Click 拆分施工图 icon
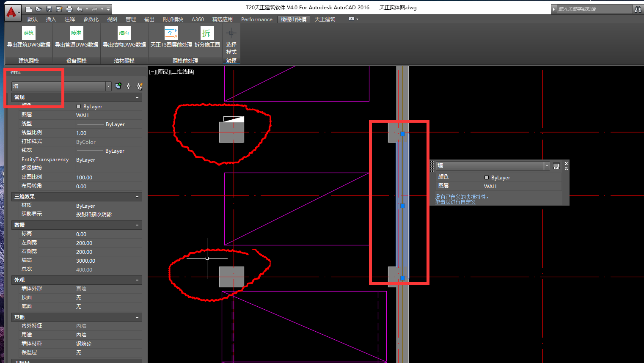The image size is (644, 363). (x=207, y=33)
